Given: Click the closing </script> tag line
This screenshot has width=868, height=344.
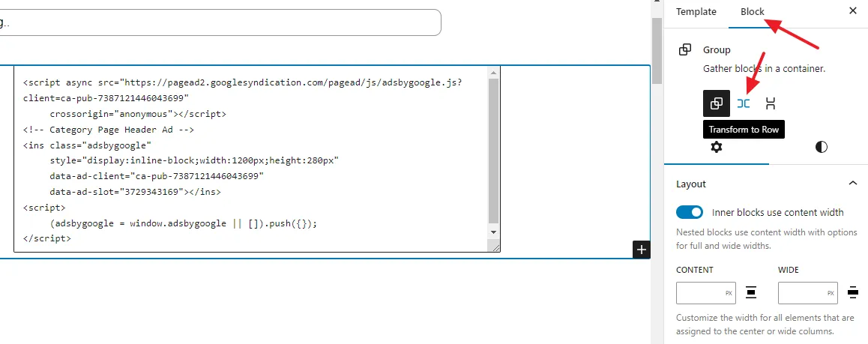Looking at the screenshot, I should tap(46, 240).
